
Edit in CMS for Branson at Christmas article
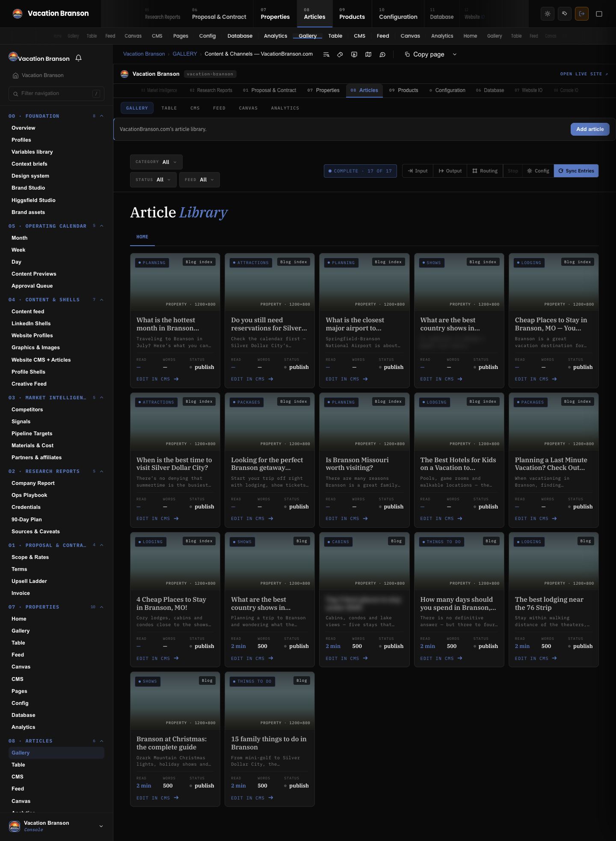pos(157,798)
